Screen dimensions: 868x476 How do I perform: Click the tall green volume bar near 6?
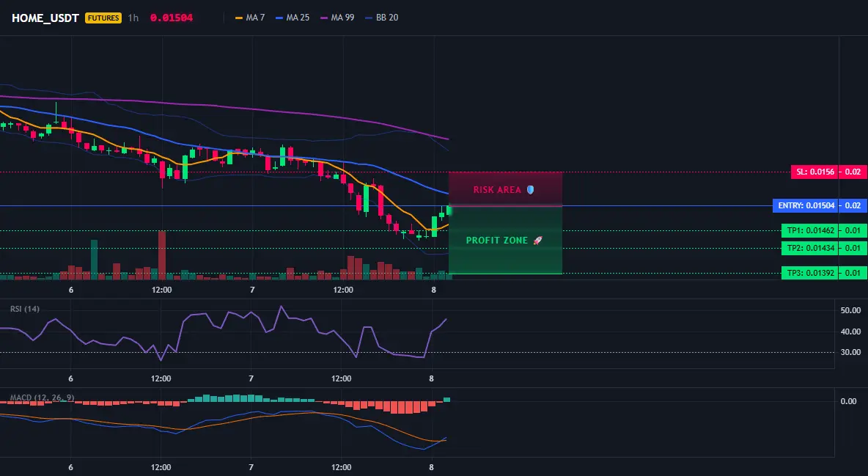(94, 260)
